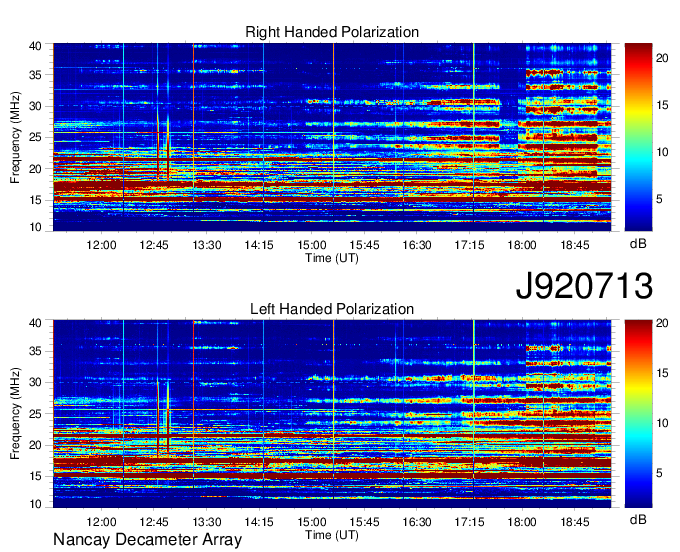Click the 'Time (UT)' label under bottom plot
Image resolution: width=680 pixels, height=552 pixels.
coord(332,535)
